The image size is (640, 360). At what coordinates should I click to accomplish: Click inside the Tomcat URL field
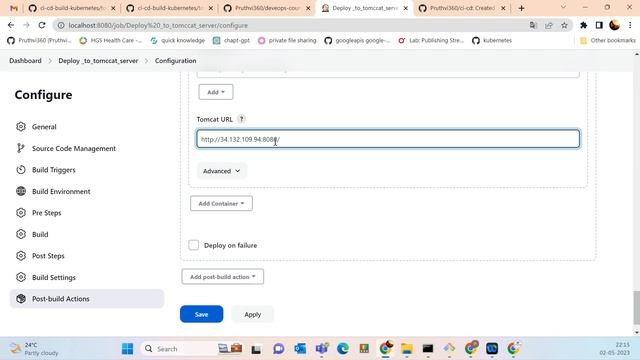(x=388, y=139)
